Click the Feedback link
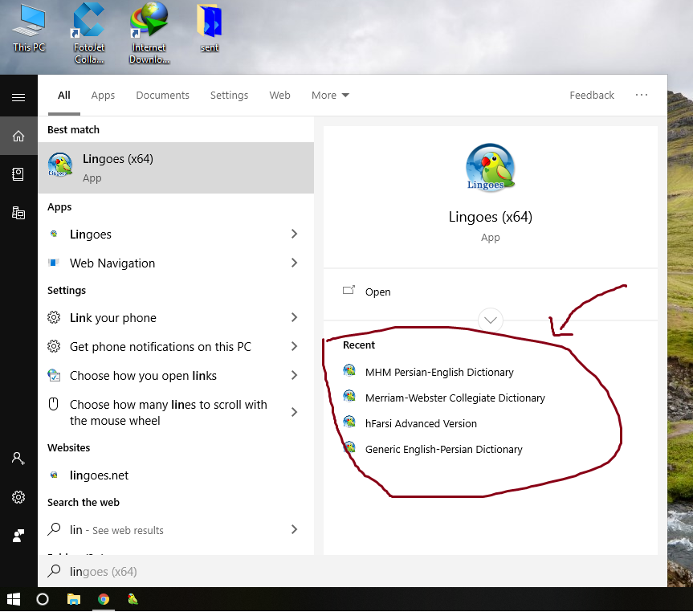 pyautogui.click(x=592, y=95)
